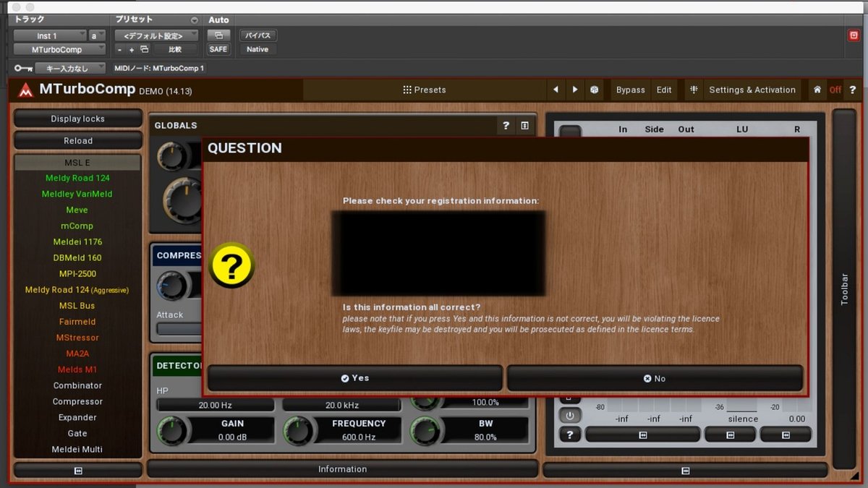Click Display locks button

click(78, 119)
